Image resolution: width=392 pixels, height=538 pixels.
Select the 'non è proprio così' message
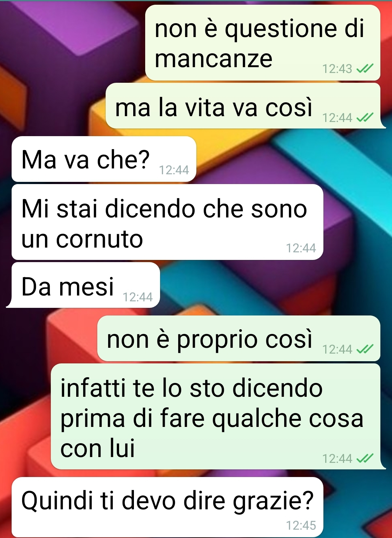coord(239,338)
